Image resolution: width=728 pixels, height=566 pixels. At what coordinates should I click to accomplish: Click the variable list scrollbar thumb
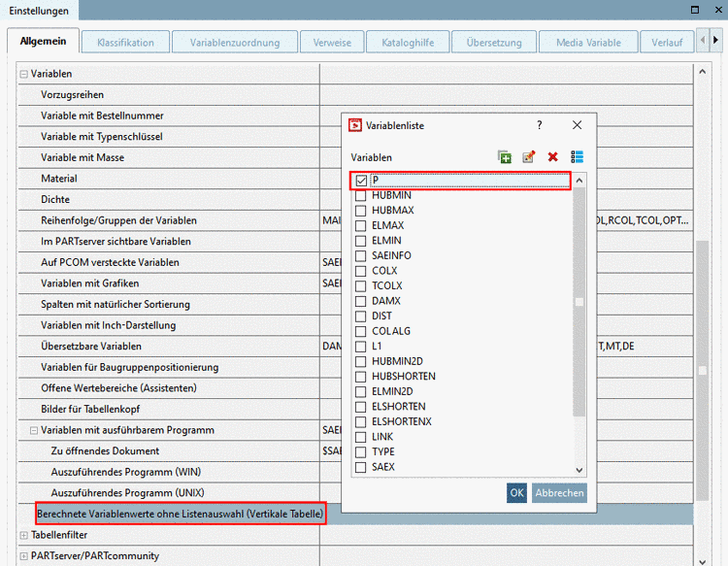tap(579, 302)
